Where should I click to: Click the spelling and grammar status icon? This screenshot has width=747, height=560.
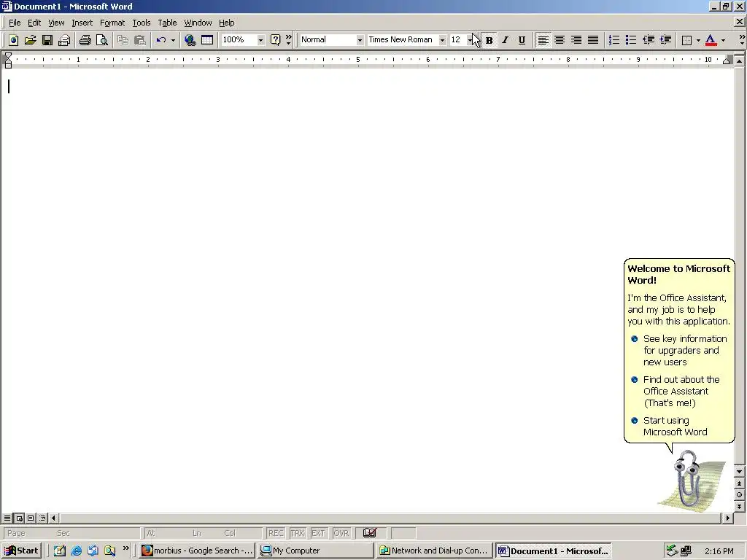coord(370,533)
